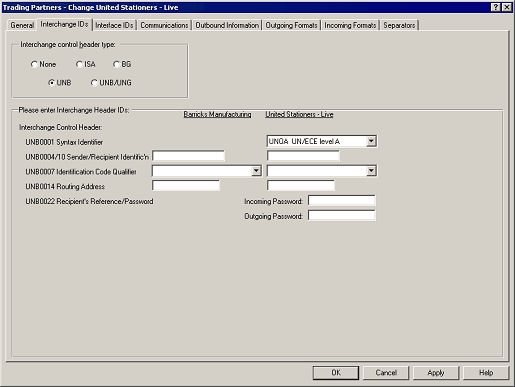This screenshot has height=387, width=515.
Task: Click the UNB0014 Routing Address label
Action: pyautogui.click(x=65, y=187)
